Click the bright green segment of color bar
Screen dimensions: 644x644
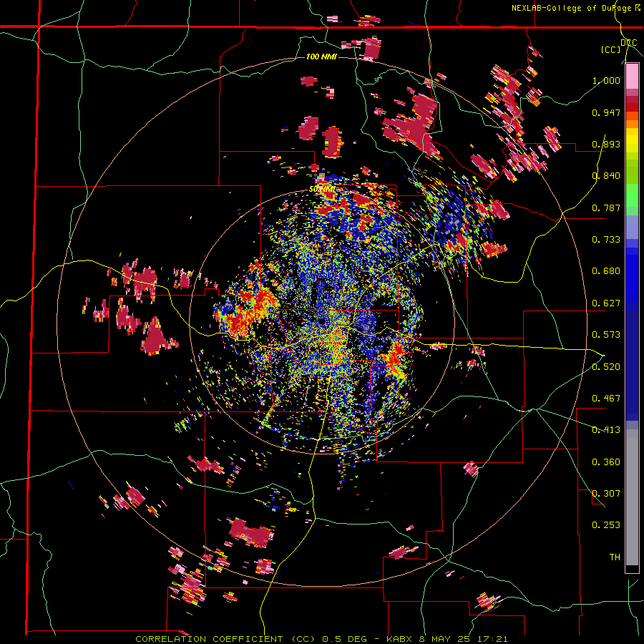coord(632,196)
